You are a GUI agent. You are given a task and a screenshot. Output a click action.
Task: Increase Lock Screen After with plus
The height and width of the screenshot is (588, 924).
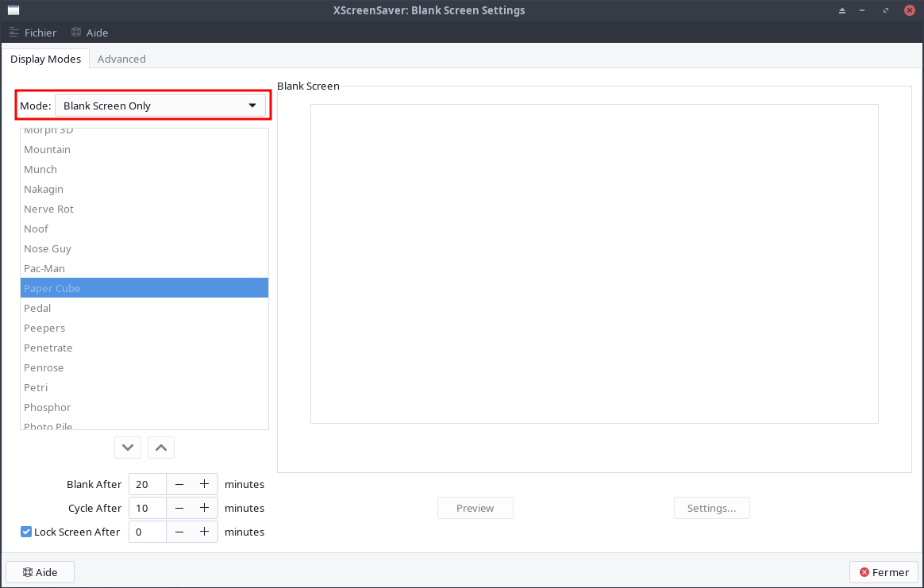(204, 532)
